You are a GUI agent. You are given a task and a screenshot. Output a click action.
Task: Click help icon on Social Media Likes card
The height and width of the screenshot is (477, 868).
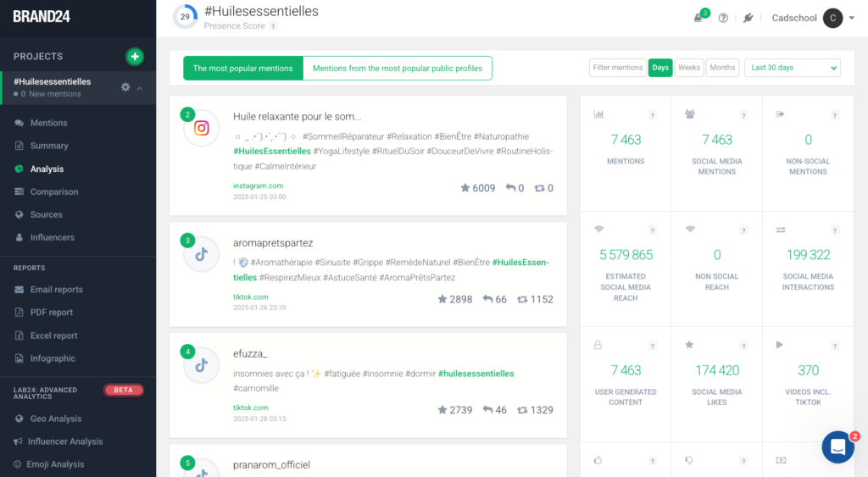coord(743,346)
